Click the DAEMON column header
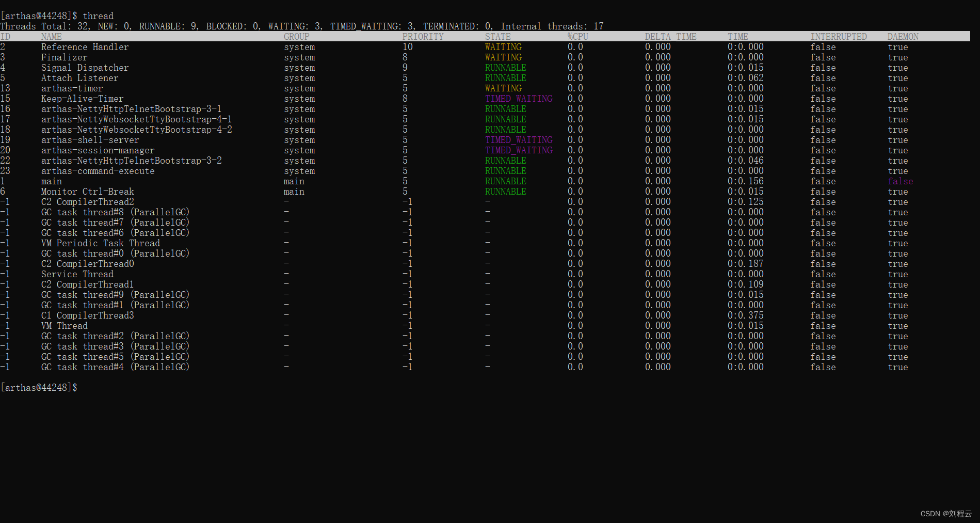This screenshot has width=980, height=523. (x=903, y=37)
